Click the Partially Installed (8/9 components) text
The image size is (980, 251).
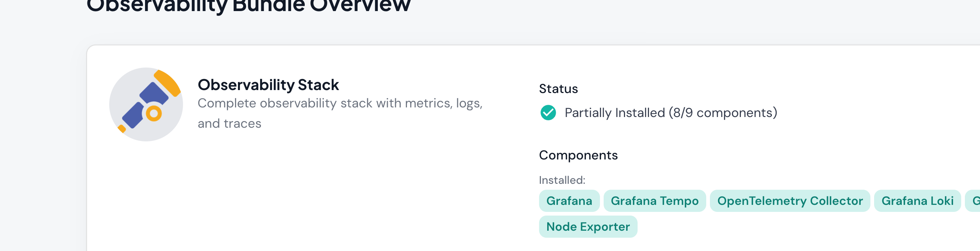point(671,113)
